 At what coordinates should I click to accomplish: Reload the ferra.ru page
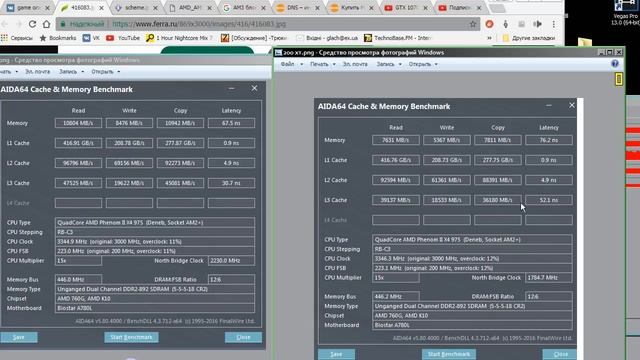32,24
